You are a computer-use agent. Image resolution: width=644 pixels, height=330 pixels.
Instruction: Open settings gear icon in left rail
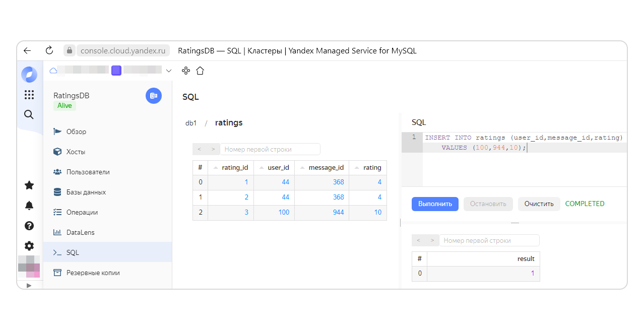click(29, 246)
